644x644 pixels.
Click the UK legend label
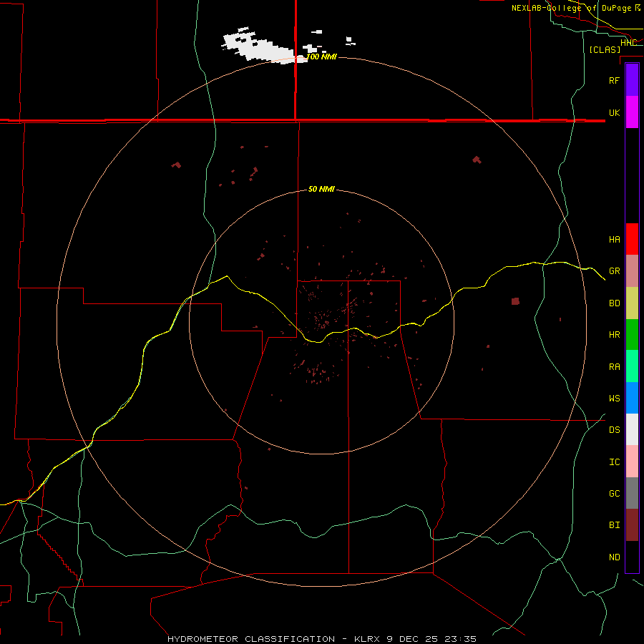(x=614, y=112)
